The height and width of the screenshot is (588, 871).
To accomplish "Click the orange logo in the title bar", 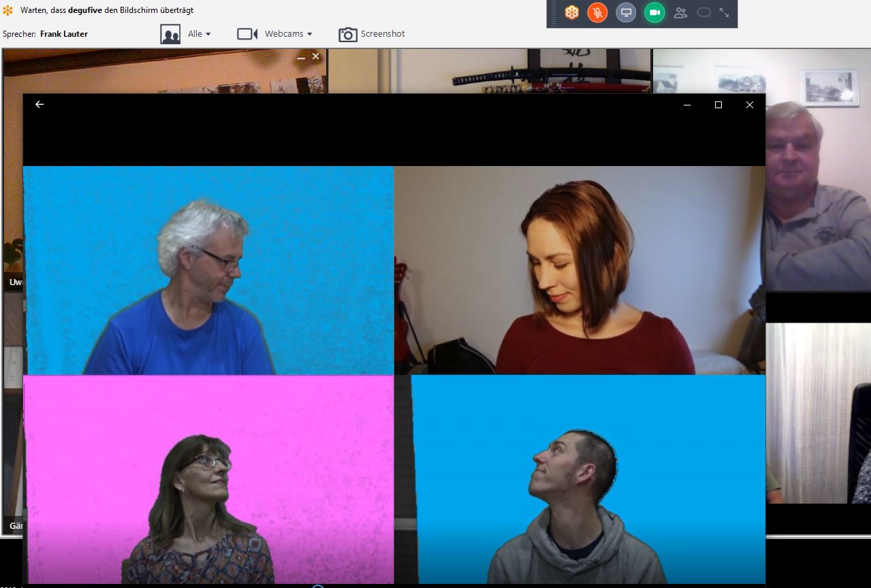I will [x=7, y=10].
